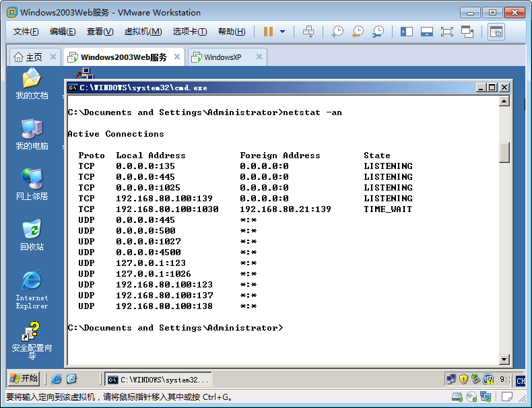The image size is (532, 408).
Task: Toggle the thumbnail bar view icon
Action: point(426,32)
